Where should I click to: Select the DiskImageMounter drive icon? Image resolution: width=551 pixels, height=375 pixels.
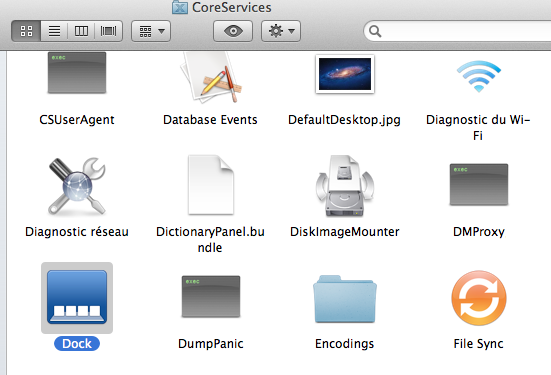[345, 186]
